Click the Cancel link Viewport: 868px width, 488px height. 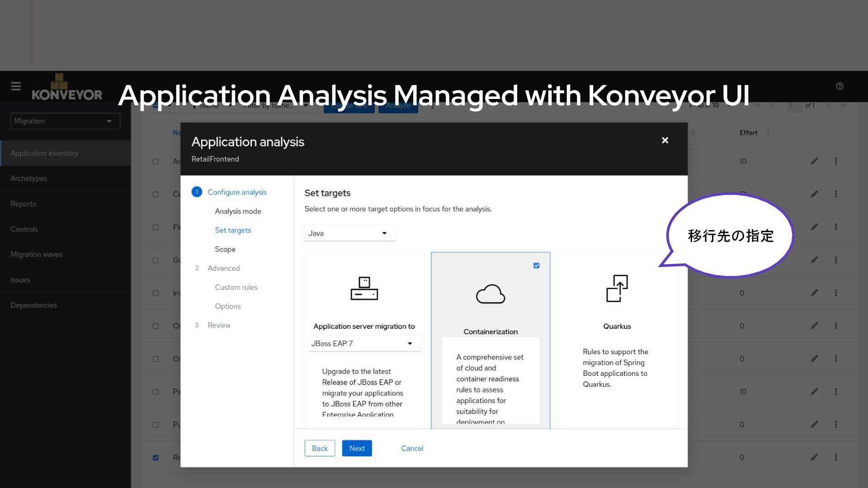point(412,448)
